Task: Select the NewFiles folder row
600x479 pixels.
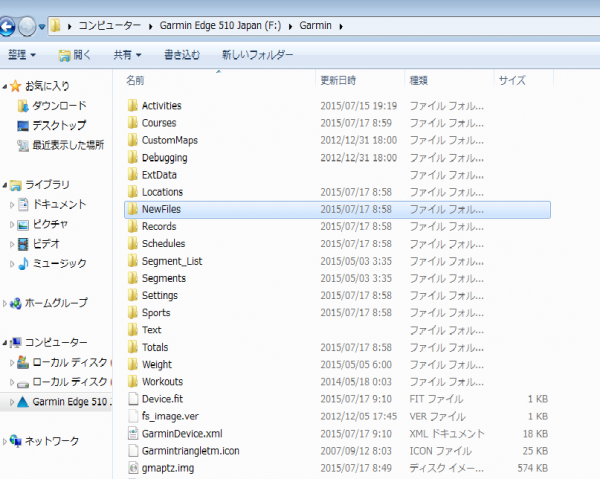Action: tap(160, 209)
